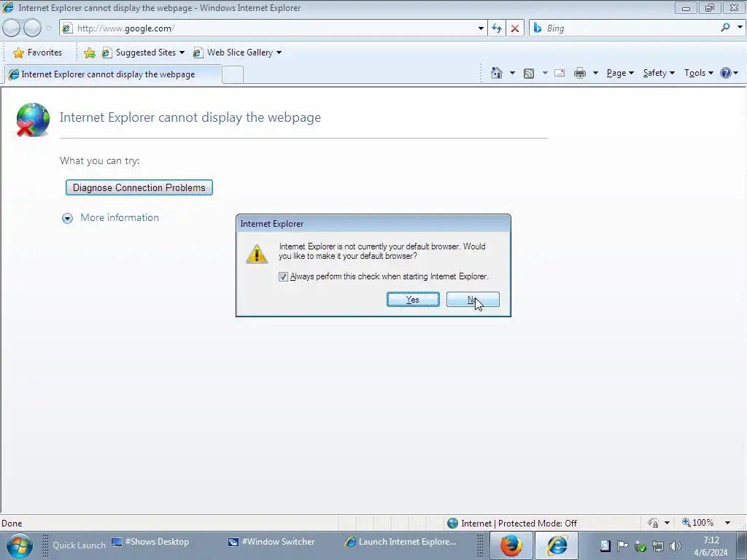
Task: Click Diagnose Connection Problems button
Action: click(x=139, y=187)
